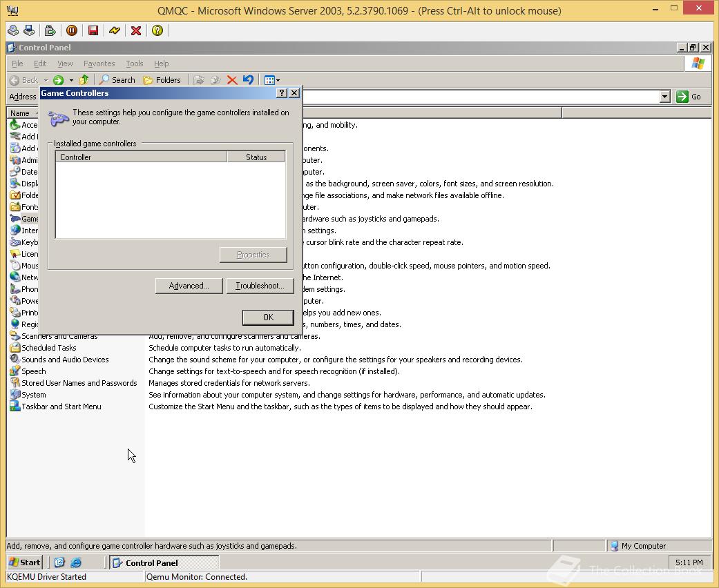
Task: Open the Tools menu
Action: click(x=135, y=63)
